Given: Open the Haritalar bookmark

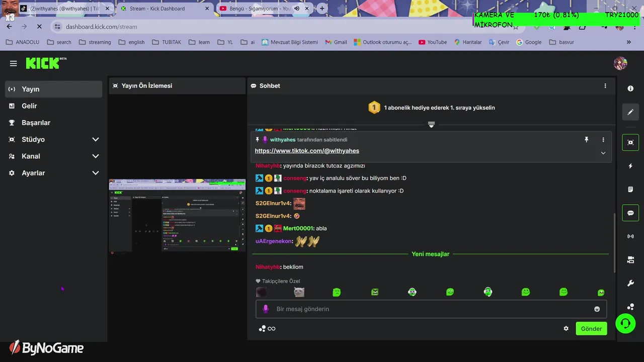Looking at the screenshot, I should tap(468, 42).
